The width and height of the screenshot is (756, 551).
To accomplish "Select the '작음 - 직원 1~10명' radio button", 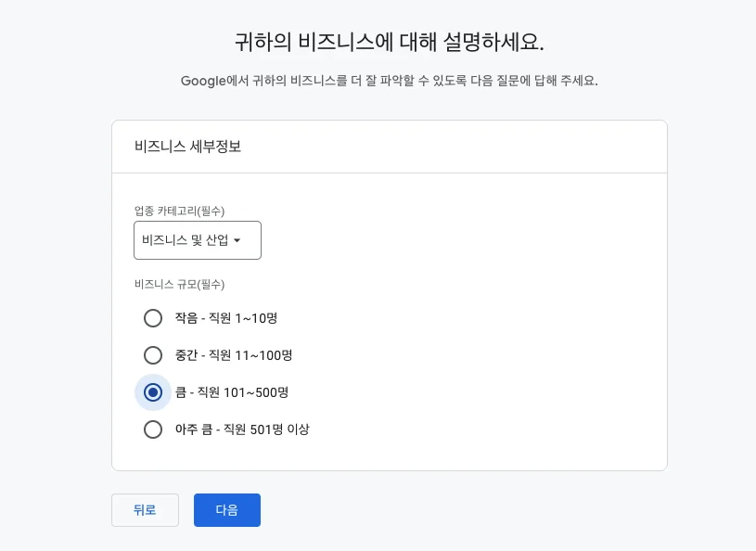I will [x=153, y=318].
